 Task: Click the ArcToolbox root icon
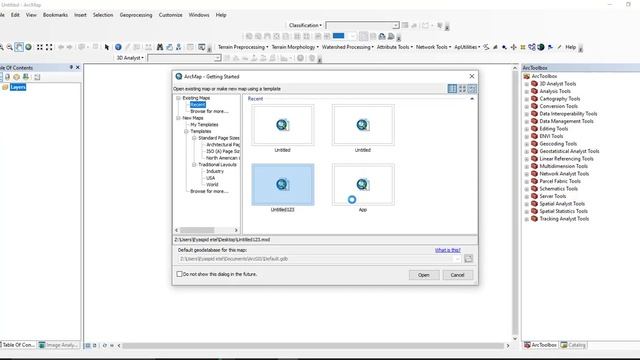coord(527,76)
